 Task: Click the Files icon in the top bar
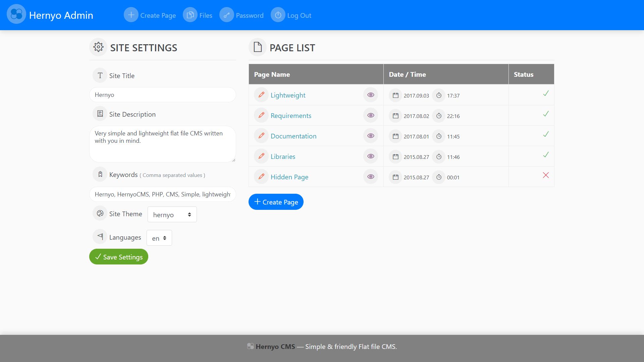[x=190, y=15]
